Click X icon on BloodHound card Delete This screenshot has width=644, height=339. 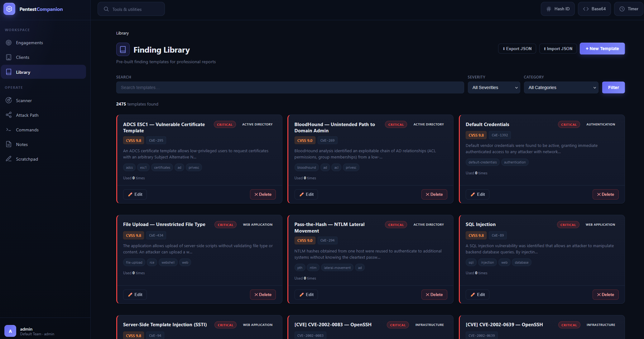click(428, 194)
